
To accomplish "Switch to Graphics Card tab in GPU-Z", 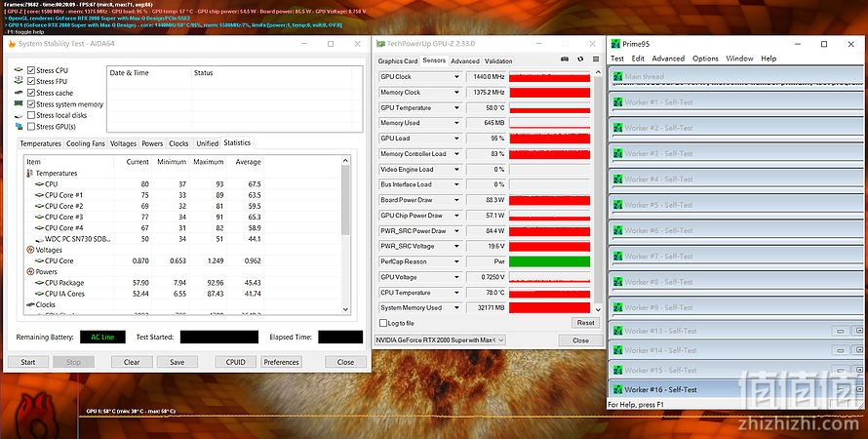I will tap(398, 60).
